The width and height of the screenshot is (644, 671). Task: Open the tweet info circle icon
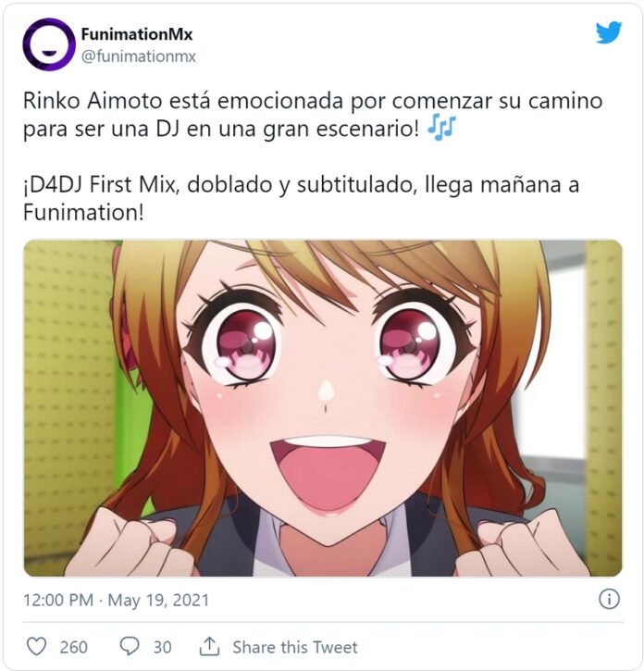tap(609, 599)
